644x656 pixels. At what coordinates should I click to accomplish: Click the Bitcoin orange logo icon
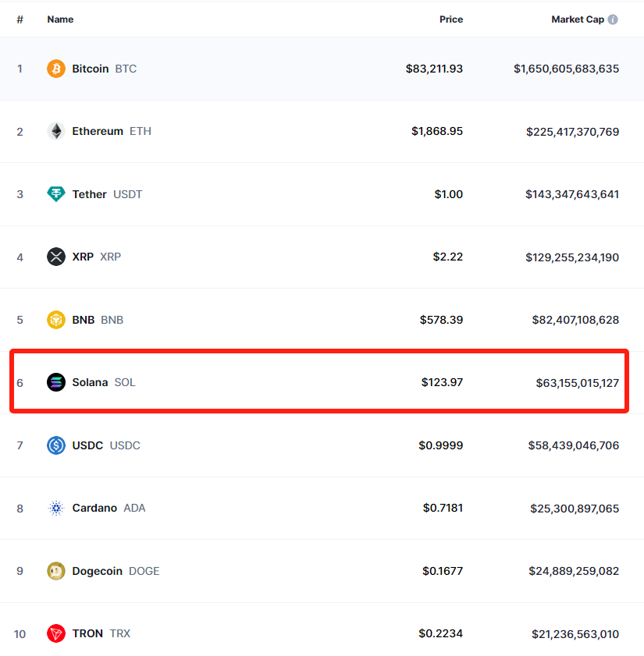[56, 69]
